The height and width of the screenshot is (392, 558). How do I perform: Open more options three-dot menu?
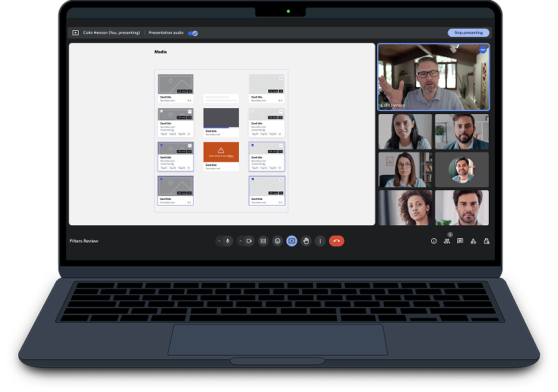(320, 241)
